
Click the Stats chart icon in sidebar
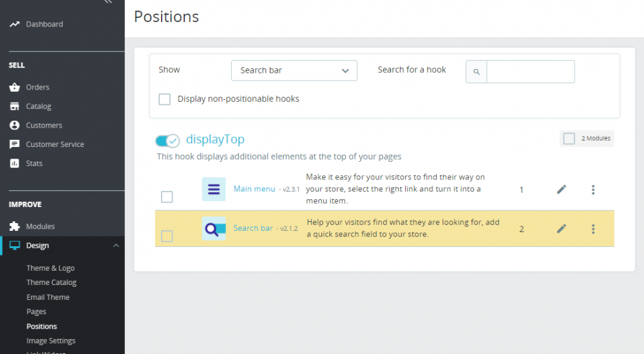[14, 163]
